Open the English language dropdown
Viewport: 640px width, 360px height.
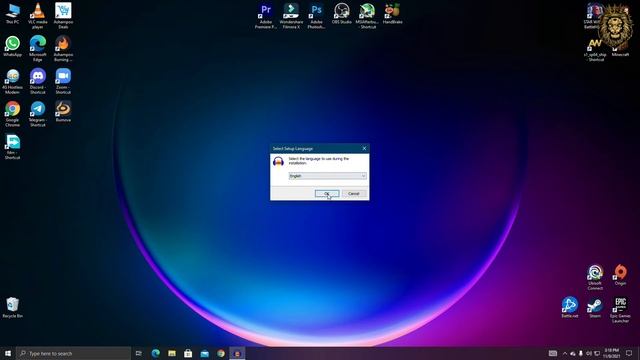click(x=328, y=176)
